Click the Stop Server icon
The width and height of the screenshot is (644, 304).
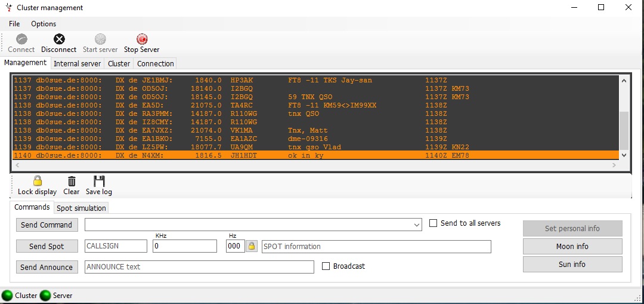pos(142,39)
